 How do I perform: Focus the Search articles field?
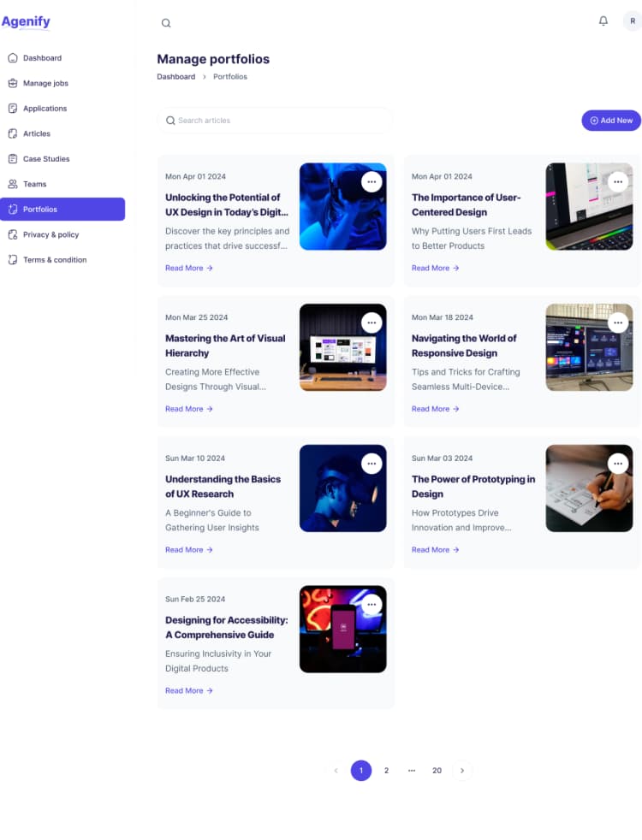point(275,121)
